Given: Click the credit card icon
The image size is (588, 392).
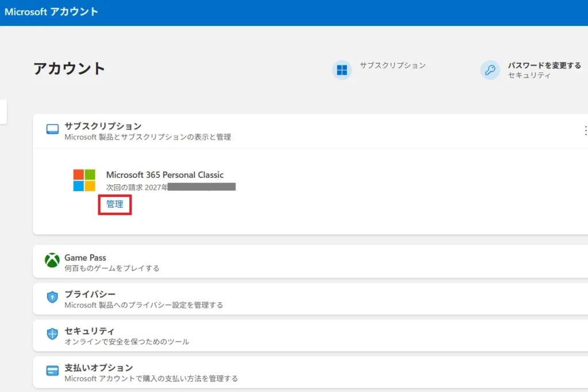Looking at the screenshot, I should click(52, 371).
